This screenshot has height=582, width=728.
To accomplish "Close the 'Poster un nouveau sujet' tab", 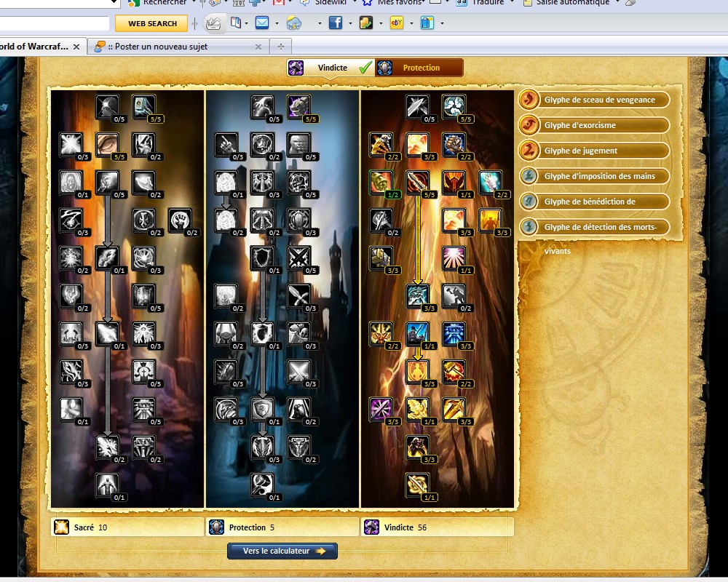I will click(x=258, y=47).
